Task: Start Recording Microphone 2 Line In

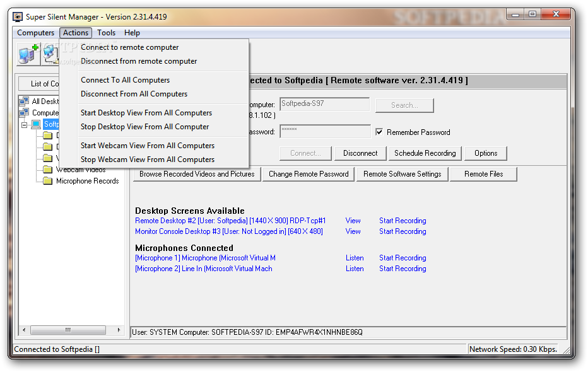Action: click(403, 269)
